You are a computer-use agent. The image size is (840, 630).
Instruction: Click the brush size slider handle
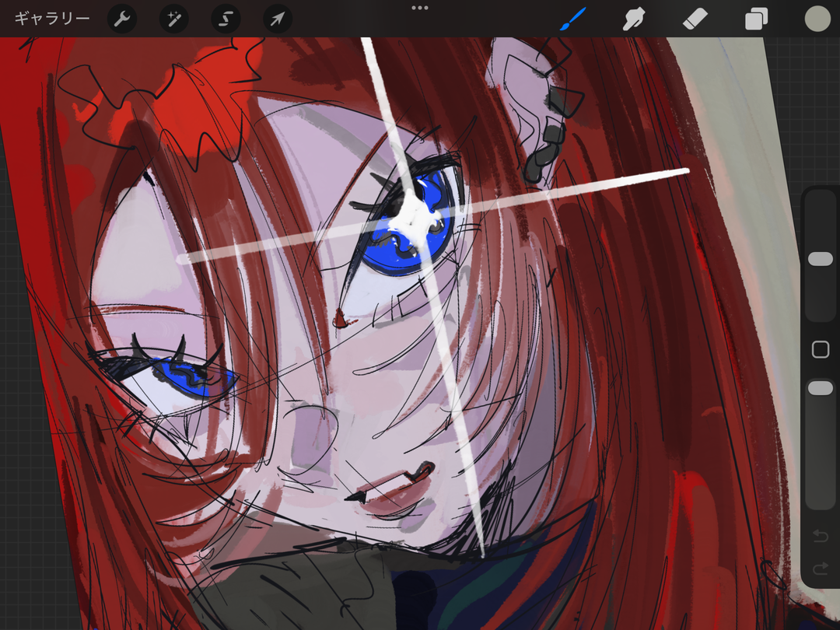point(820,259)
